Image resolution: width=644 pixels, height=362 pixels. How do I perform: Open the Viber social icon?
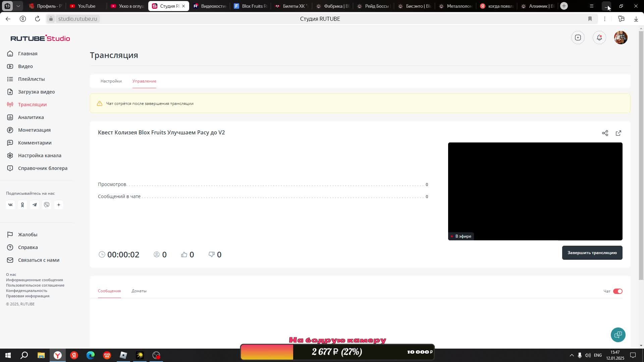coord(47,205)
